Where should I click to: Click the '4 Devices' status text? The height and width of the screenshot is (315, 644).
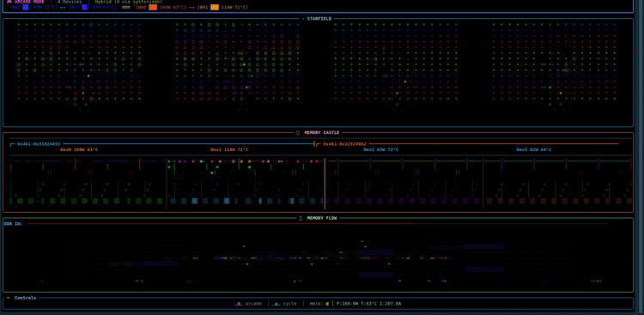pos(70,2)
